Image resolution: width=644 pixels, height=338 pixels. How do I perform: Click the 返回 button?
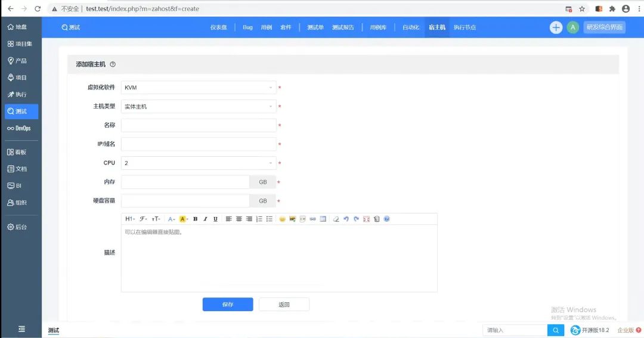click(284, 305)
